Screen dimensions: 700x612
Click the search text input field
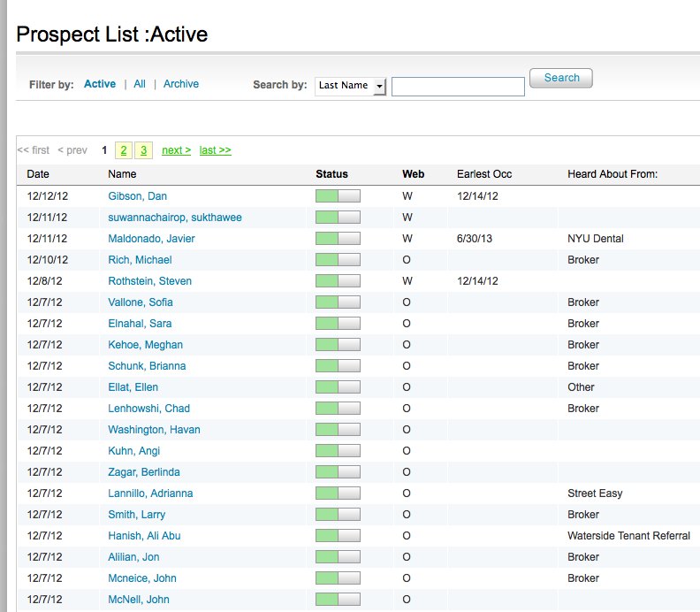[458, 86]
